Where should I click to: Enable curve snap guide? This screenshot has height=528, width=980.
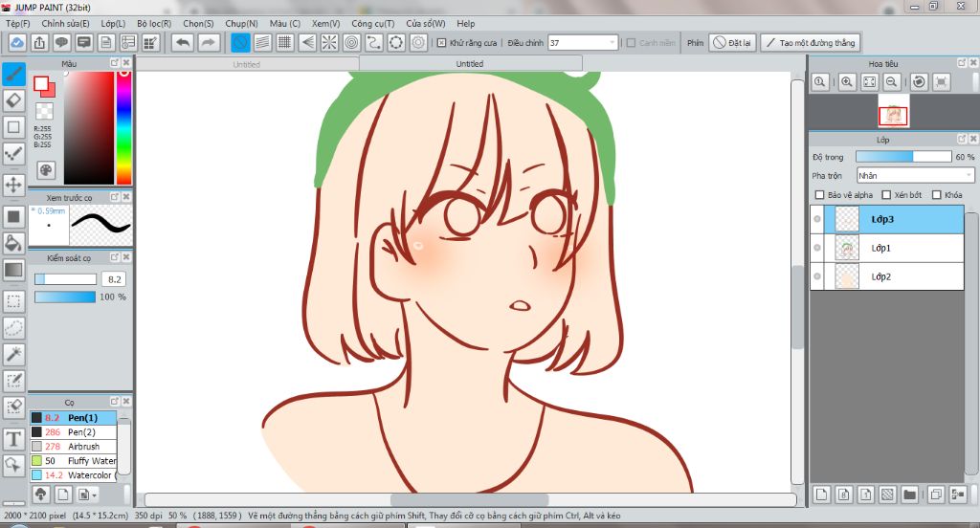(x=374, y=42)
